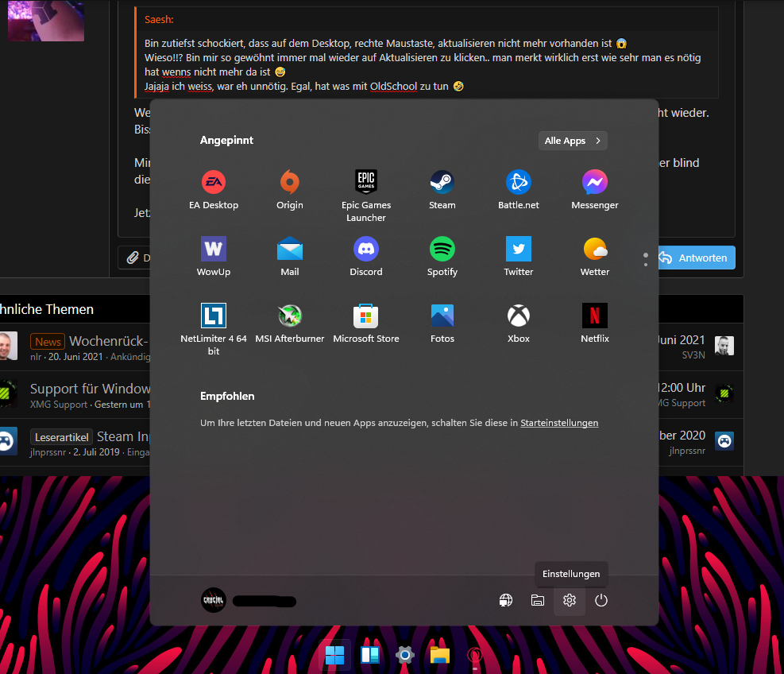Open the Starteinstellungen link
Screen dimensions: 784x674
tap(559, 423)
